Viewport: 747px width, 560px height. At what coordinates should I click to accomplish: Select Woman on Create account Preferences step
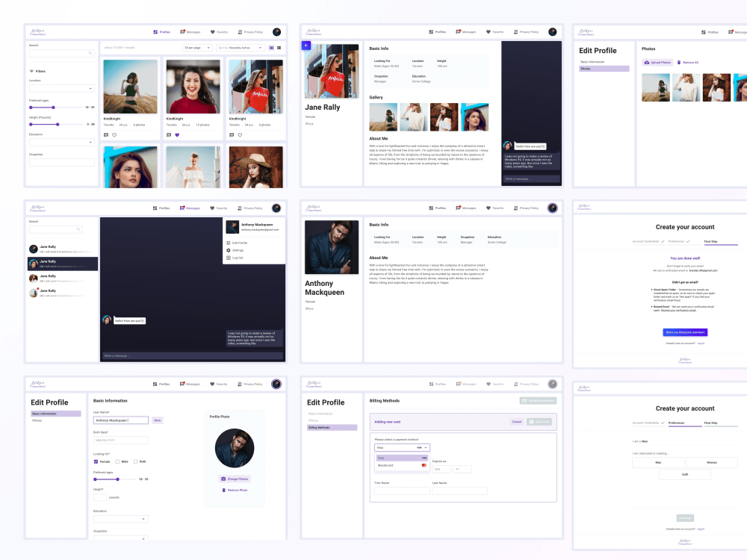pyautogui.click(x=712, y=462)
